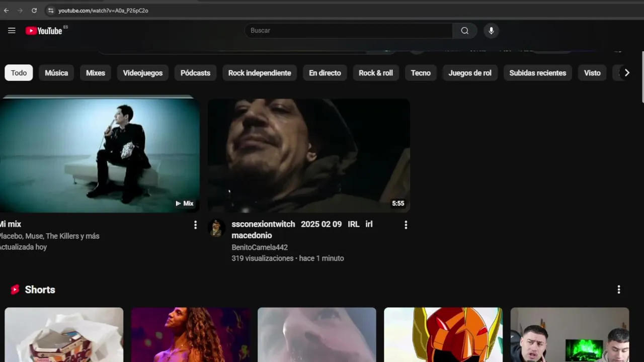
Task: Click the browser address bar URL
Action: click(103, 11)
